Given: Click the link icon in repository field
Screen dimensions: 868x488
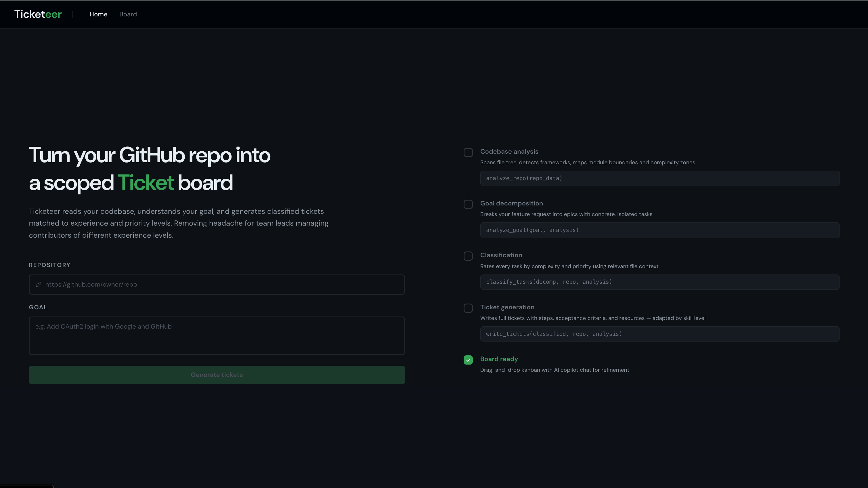Looking at the screenshot, I should pos(39,285).
